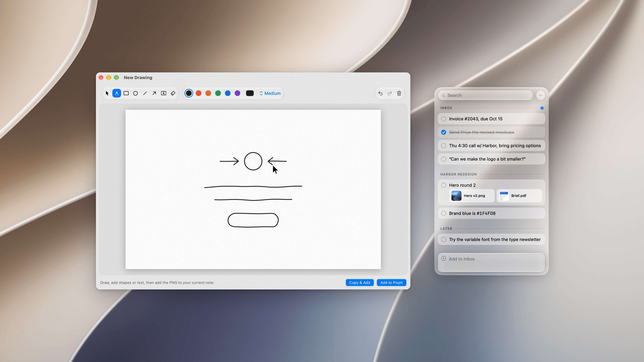Check off Thu 4:30 call w/ Harbor
Image resolution: width=644 pixels, height=362 pixels.
pyautogui.click(x=443, y=146)
